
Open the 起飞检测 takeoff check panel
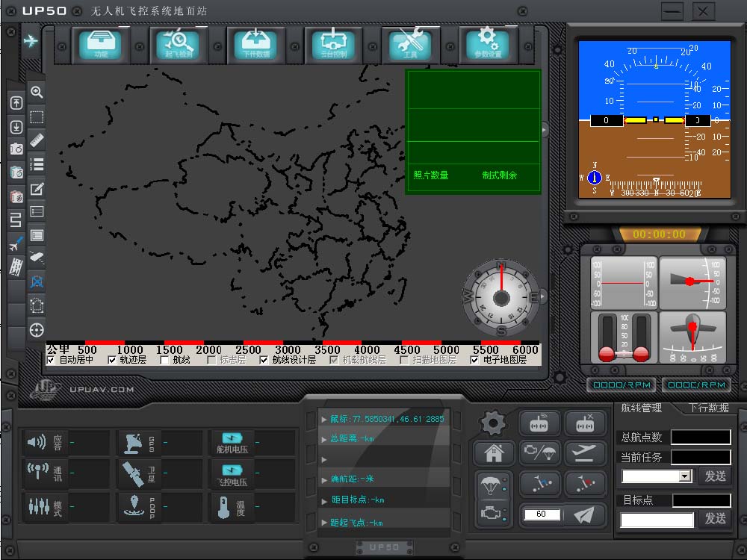[x=179, y=45]
